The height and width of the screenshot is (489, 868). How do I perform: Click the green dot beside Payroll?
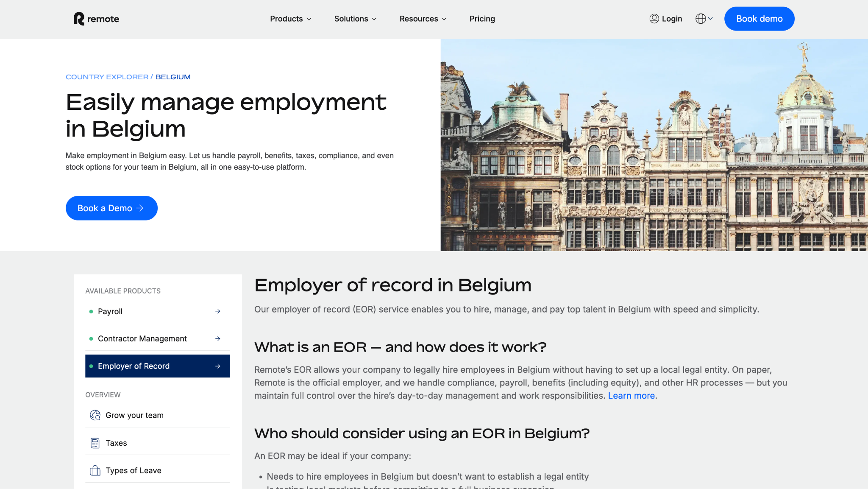[x=91, y=311]
